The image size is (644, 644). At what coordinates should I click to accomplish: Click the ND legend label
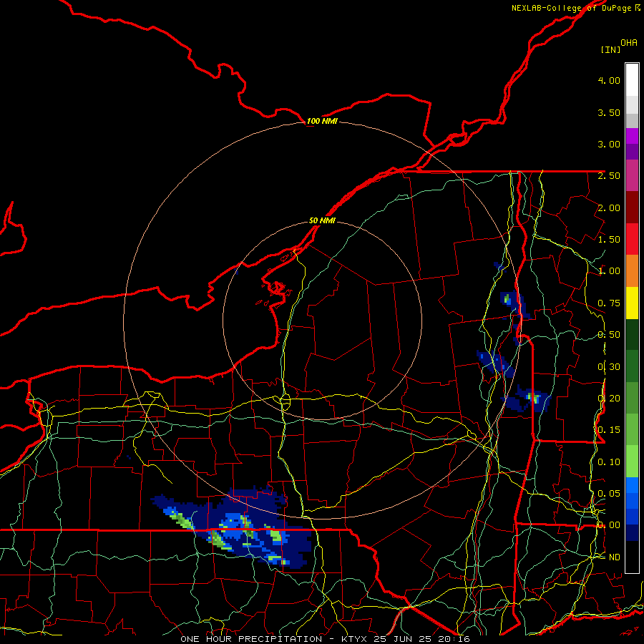(x=615, y=557)
